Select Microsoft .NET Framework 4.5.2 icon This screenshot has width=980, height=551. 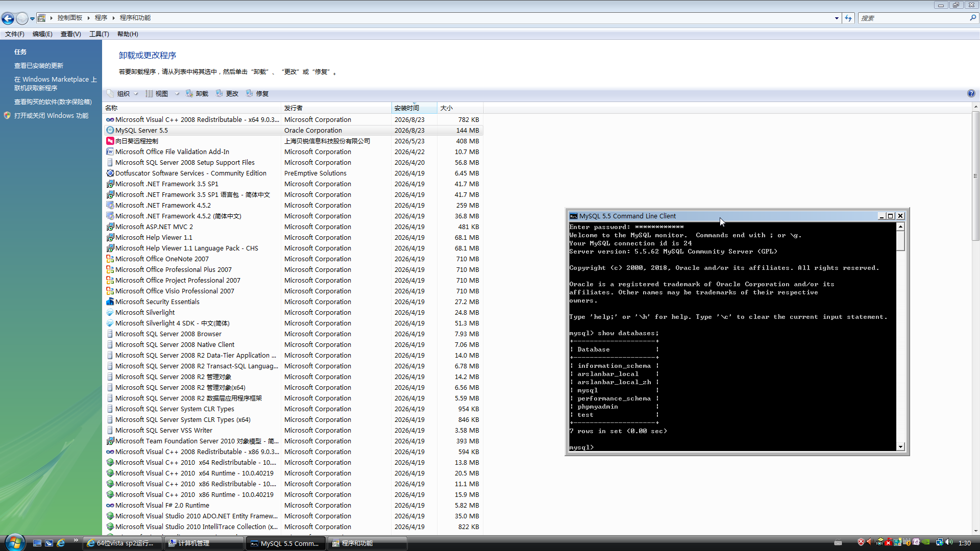(110, 206)
